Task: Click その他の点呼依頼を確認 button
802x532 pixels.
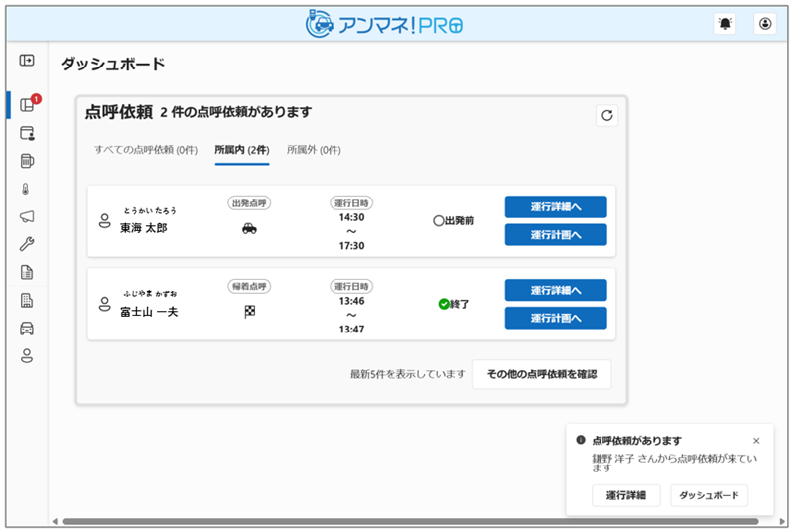Action: pyautogui.click(x=542, y=374)
